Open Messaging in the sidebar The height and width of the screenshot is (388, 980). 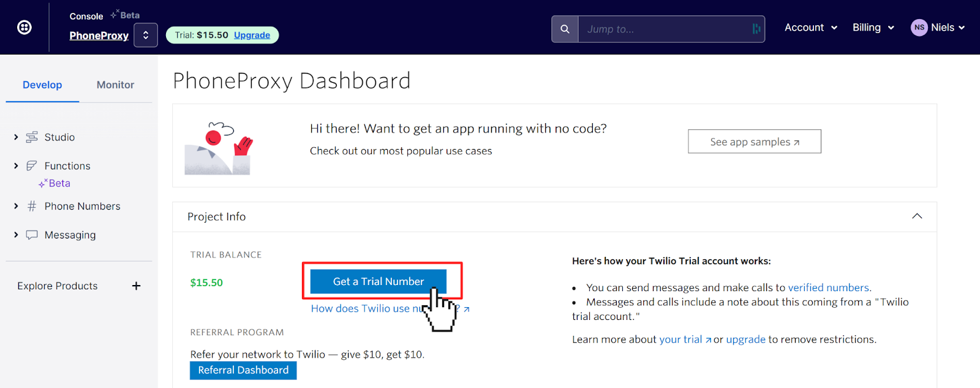70,235
